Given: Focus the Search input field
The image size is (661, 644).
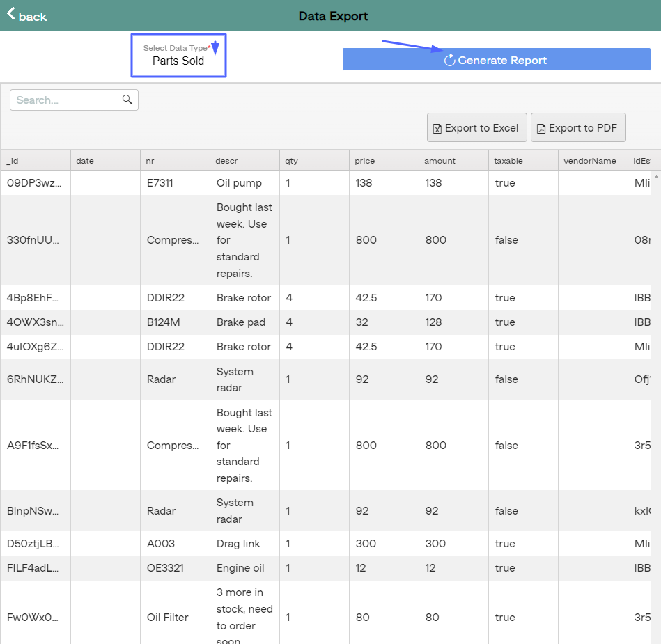Looking at the screenshot, I should pyautogui.click(x=67, y=100).
